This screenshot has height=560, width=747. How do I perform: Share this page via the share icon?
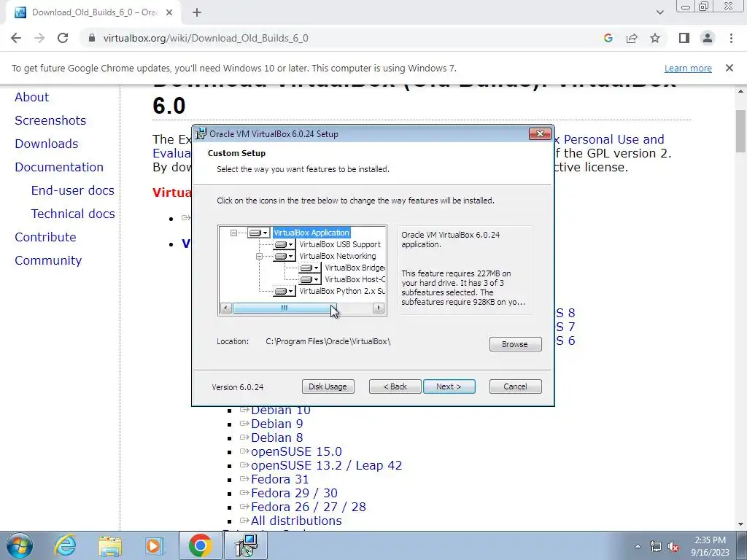pos(632,38)
